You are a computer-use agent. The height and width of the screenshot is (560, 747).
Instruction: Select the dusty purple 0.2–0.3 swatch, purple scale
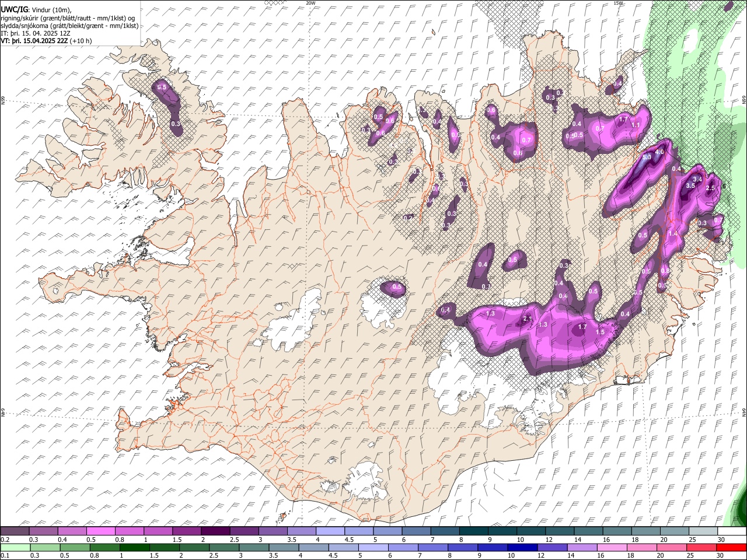click(15, 531)
